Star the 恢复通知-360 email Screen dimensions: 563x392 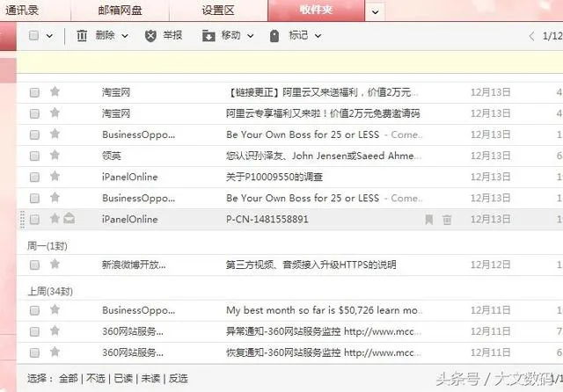point(55,352)
